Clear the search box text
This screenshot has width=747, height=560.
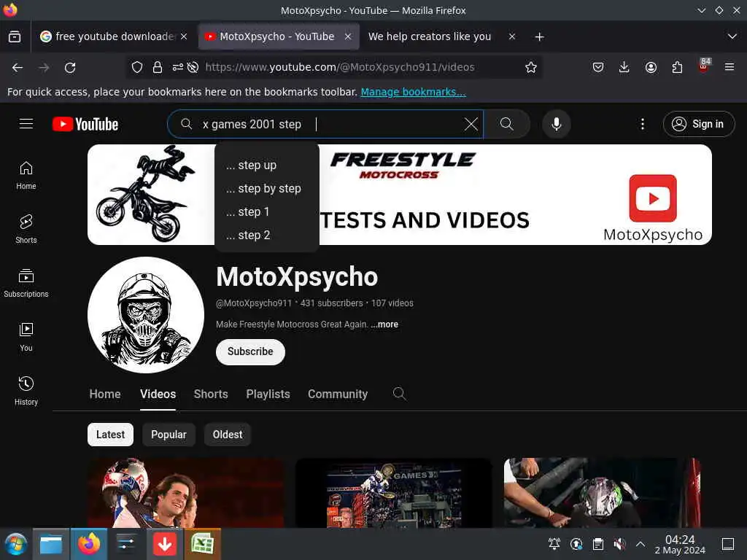pos(471,124)
